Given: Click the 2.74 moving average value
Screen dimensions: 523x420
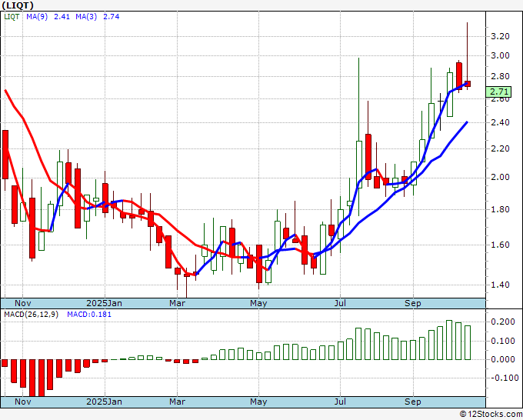Looking at the screenshot, I should (x=111, y=16).
